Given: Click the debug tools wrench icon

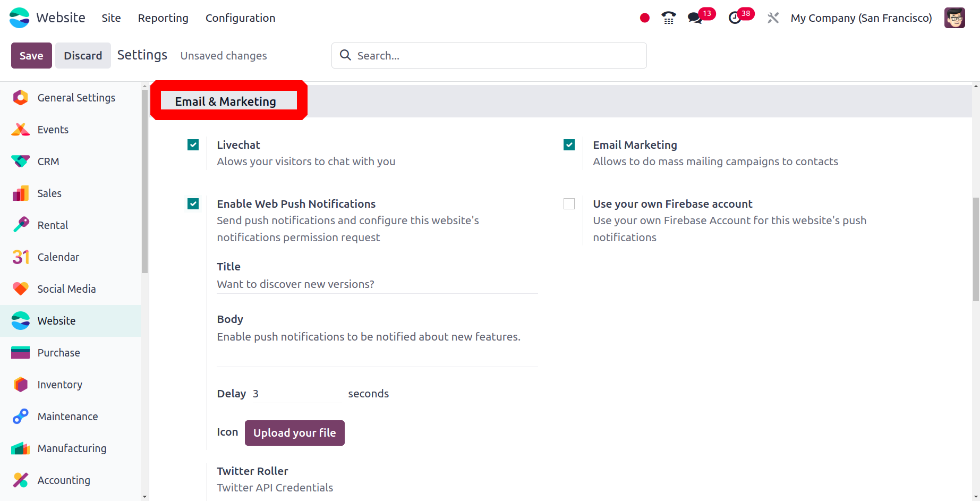Looking at the screenshot, I should click(773, 18).
